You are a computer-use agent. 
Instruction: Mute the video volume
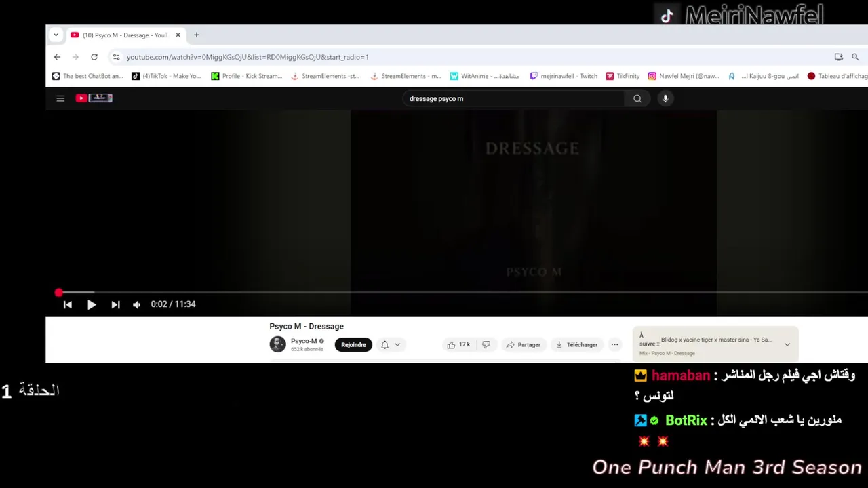[136, 304]
